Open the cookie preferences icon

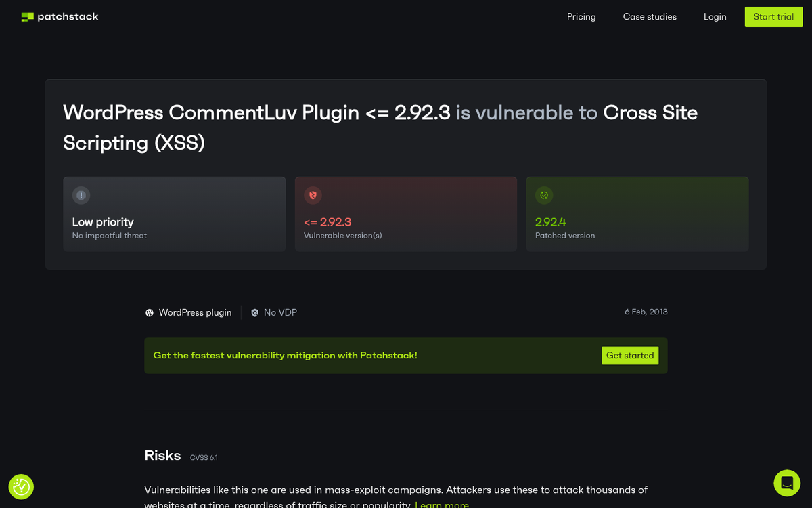pos(21,486)
